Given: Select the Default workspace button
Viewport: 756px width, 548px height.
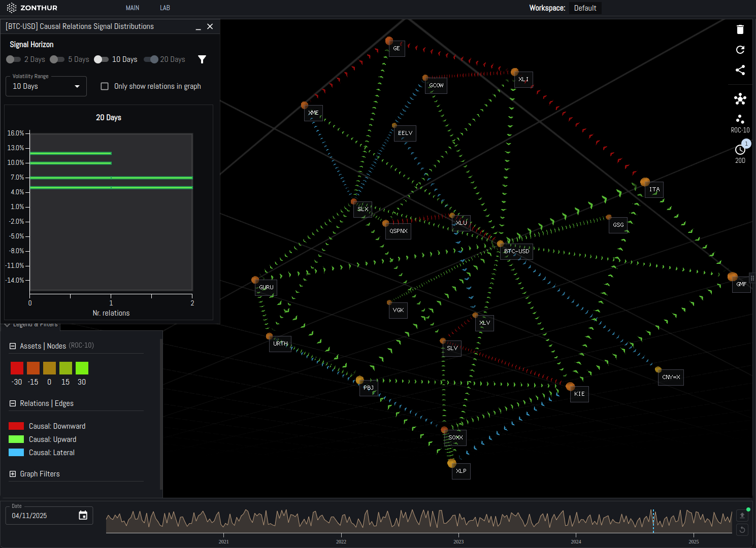Looking at the screenshot, I should coord(585,8).
